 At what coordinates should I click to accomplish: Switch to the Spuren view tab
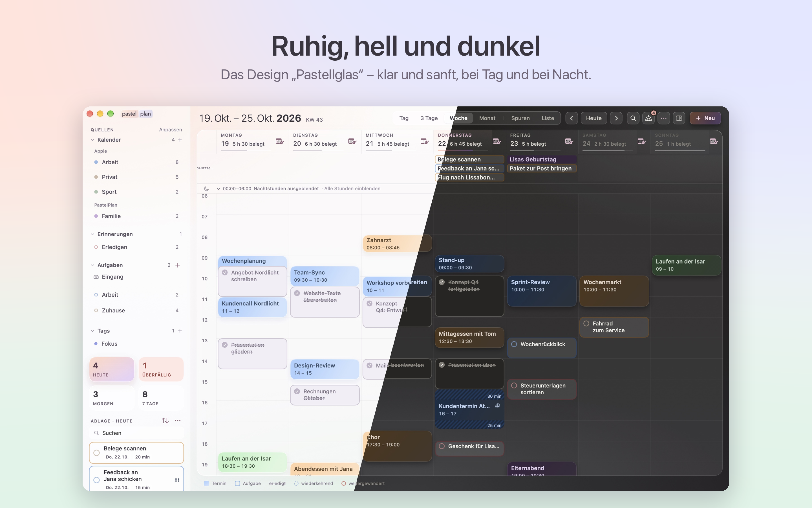coord(520,118)
